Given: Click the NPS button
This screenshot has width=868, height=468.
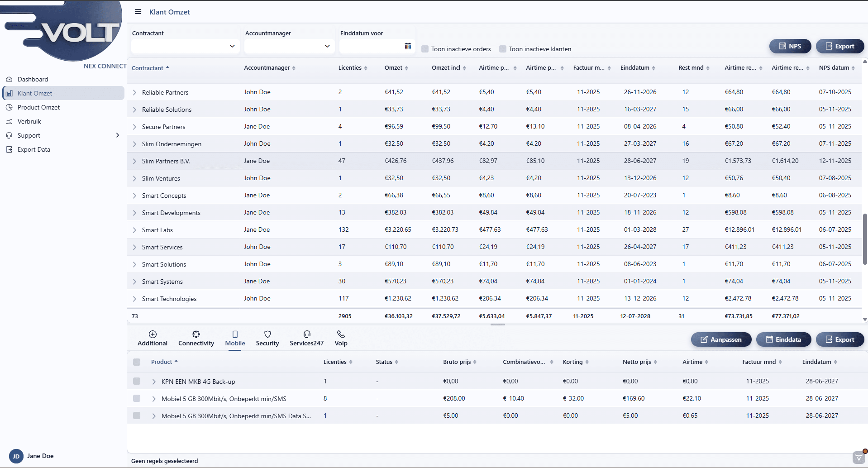Looking at the screenshot, I should pyautogui.click(x=790, y=46).
